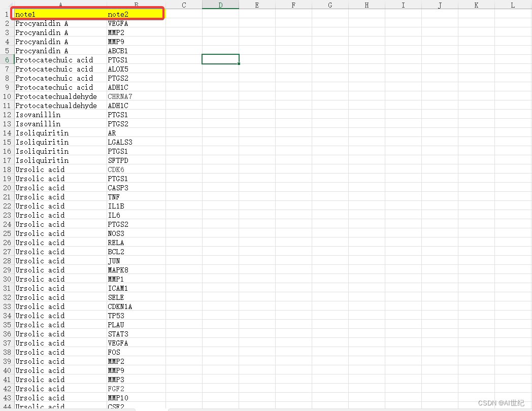The image size is (532, 411).
Task: Select the STAT3 cell
Action: point(136,334)
